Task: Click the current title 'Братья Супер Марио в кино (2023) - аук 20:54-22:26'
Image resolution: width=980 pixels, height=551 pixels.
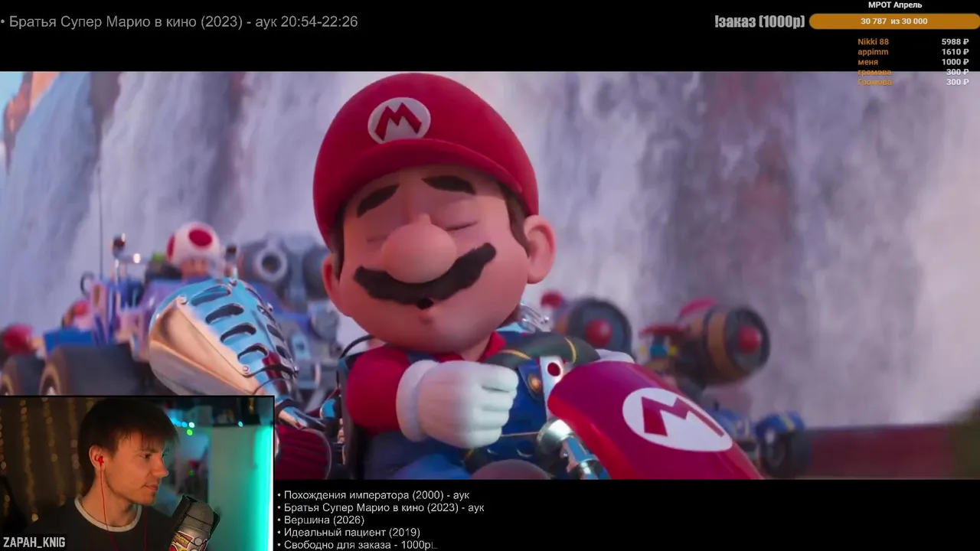Action: [x=183, y=21]
